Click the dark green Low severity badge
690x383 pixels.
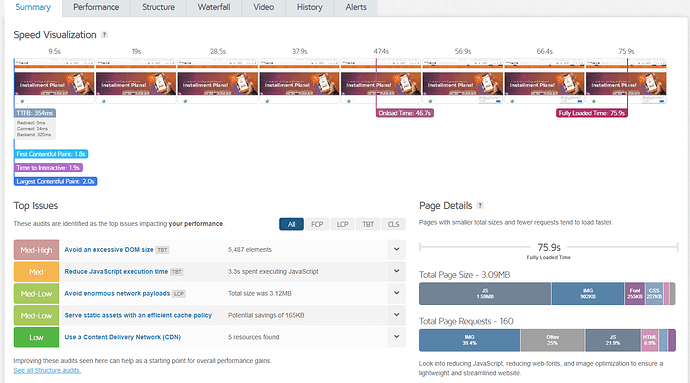pyautogui.click(x=36, y=337)
